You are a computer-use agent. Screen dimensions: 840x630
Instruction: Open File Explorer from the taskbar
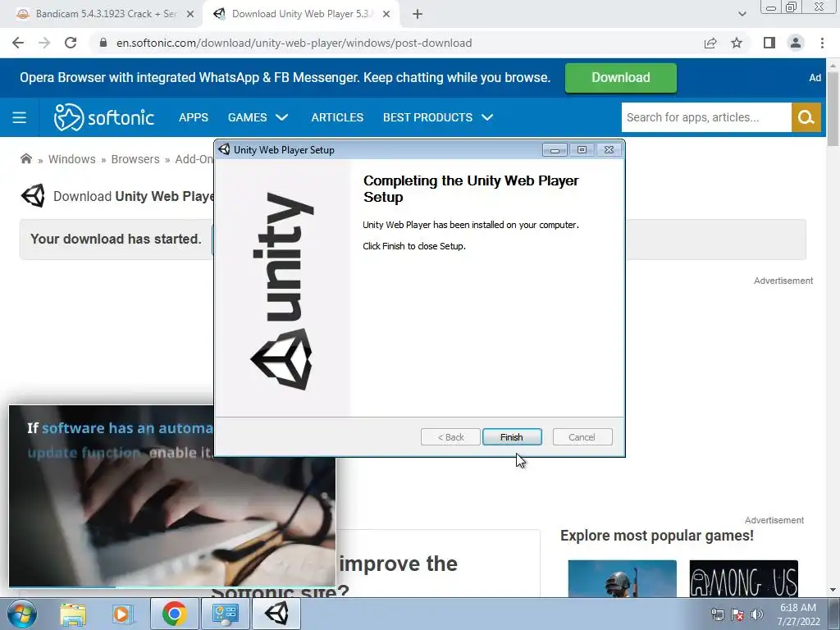pos(73,614)
